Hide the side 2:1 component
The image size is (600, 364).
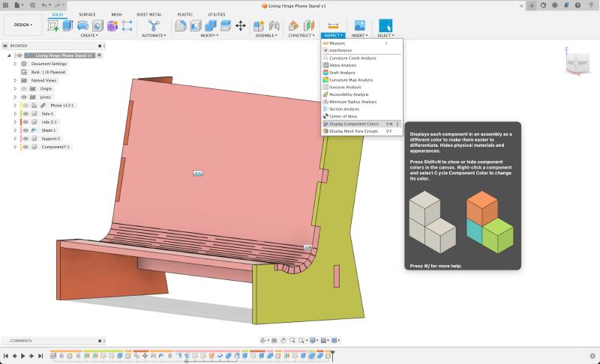[25, 122]
